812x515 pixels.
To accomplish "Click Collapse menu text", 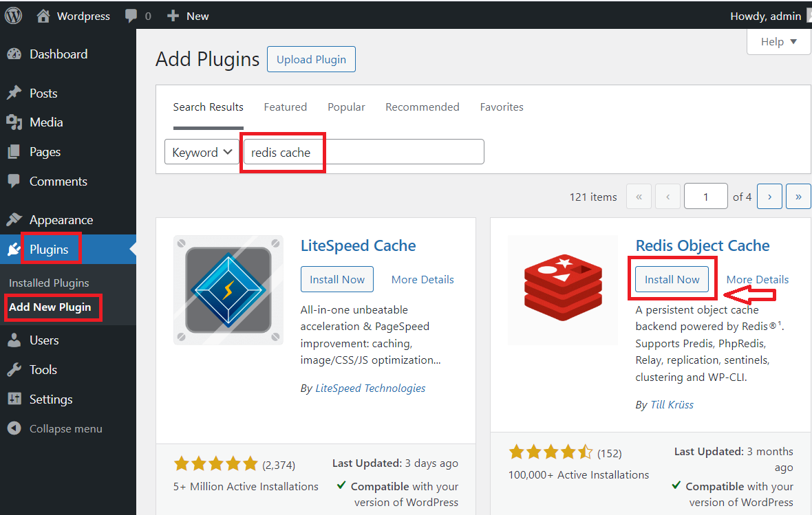I will [66, 428].
